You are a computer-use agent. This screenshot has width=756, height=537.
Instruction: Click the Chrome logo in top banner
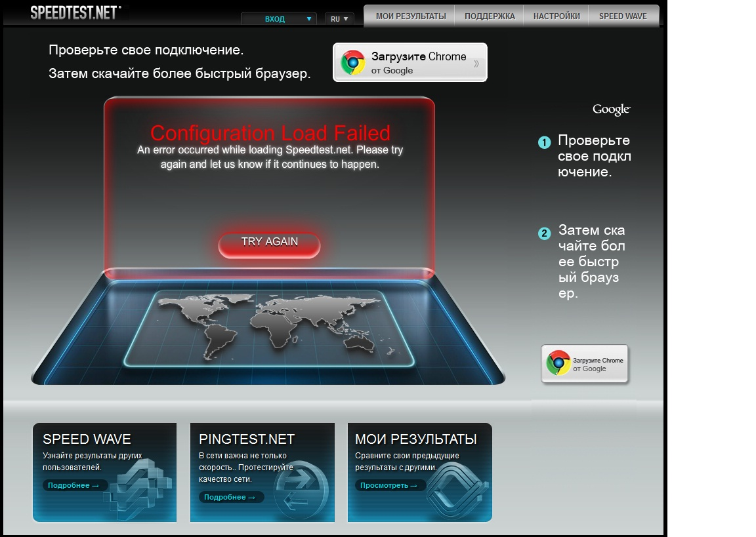coord(353,62)
